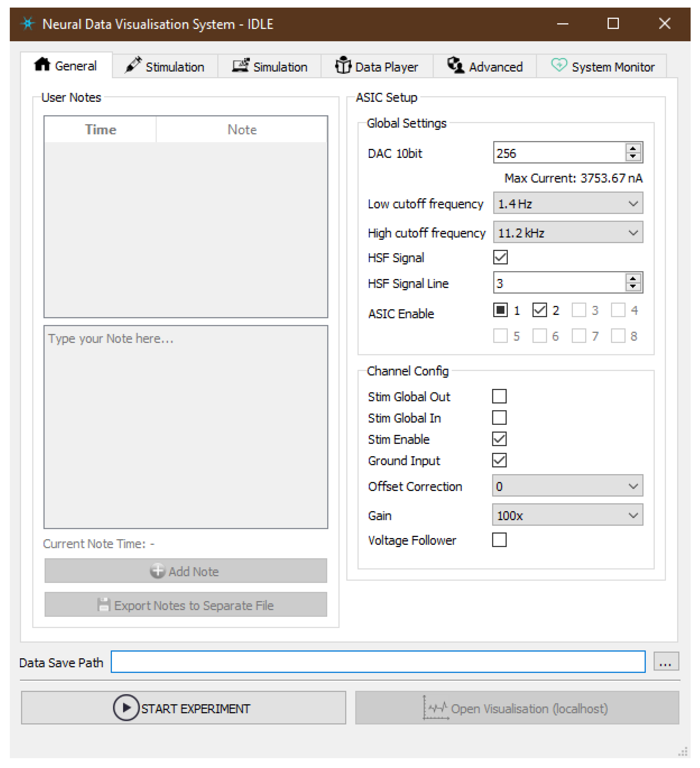
Task: Click the browse button for Data Save Path
Action: pos(666,662)
